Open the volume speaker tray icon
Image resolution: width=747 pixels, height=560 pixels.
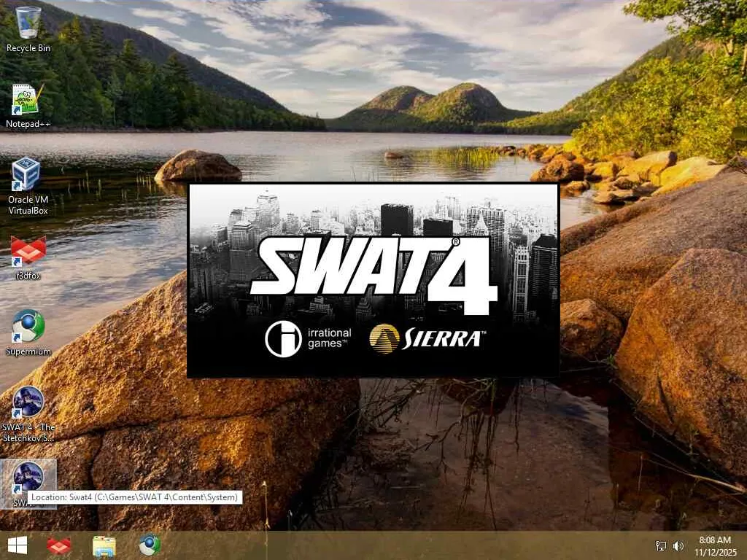point(678,545)
